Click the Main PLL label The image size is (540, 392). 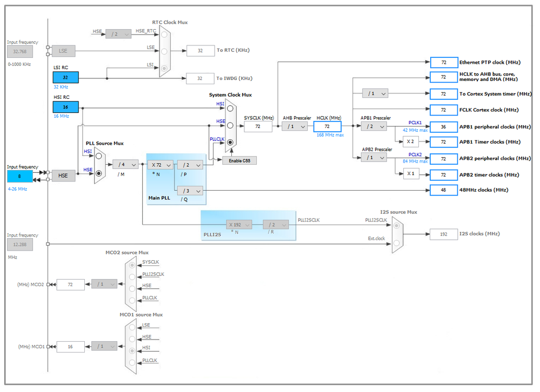[159, 198]
